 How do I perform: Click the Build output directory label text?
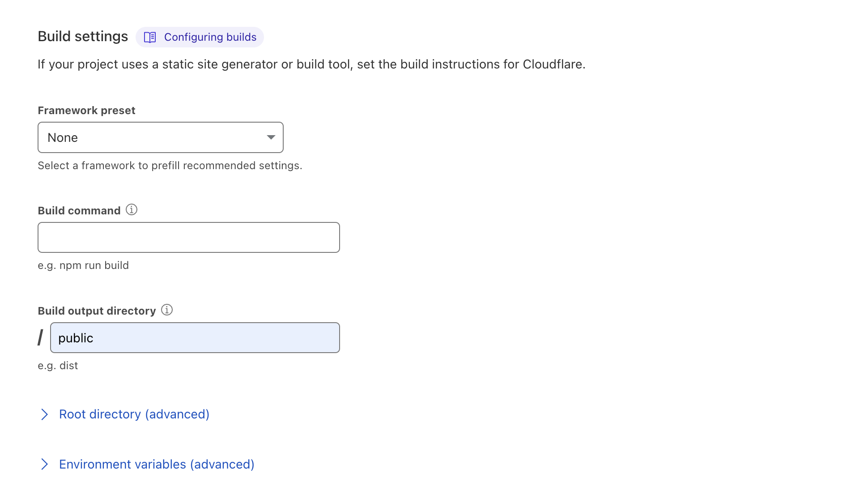[97, 311]
